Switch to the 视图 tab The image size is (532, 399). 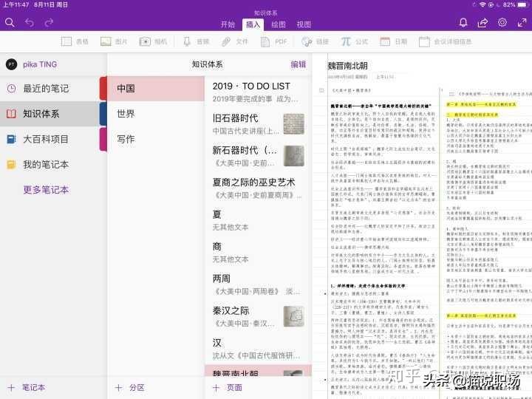click(304, 24)
